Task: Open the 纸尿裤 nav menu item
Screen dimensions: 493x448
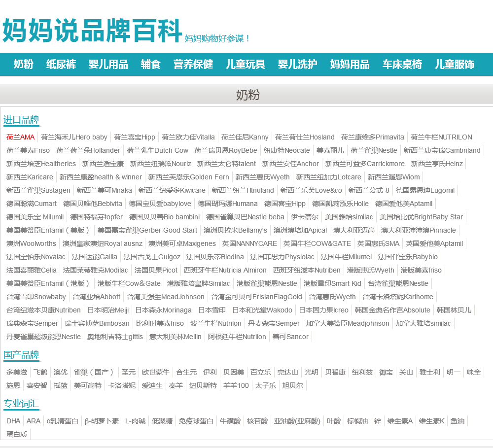Action: (61, 64)
